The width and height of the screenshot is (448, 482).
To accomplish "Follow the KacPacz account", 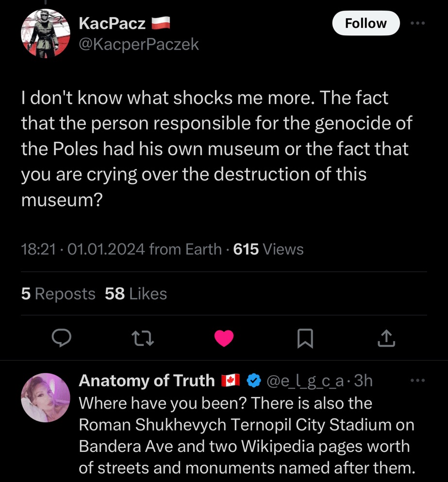I will (x=365, y=23).
